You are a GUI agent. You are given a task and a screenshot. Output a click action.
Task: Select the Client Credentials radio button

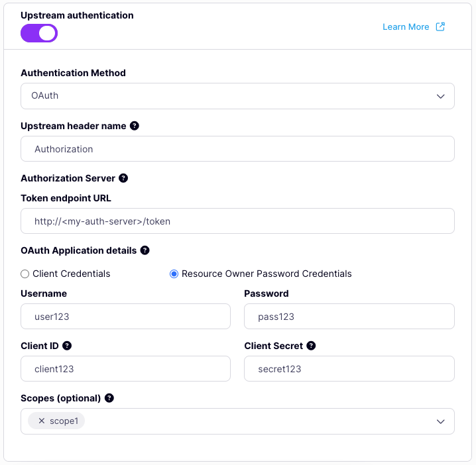click(25, 274)
